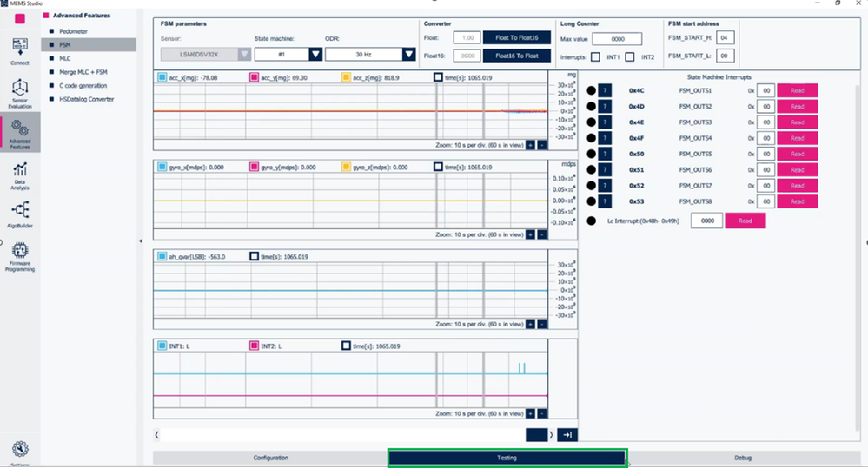Open Firmware Programming sidebar icon
The width and height of the screenshot is (868, 468).
click(20, 256)
